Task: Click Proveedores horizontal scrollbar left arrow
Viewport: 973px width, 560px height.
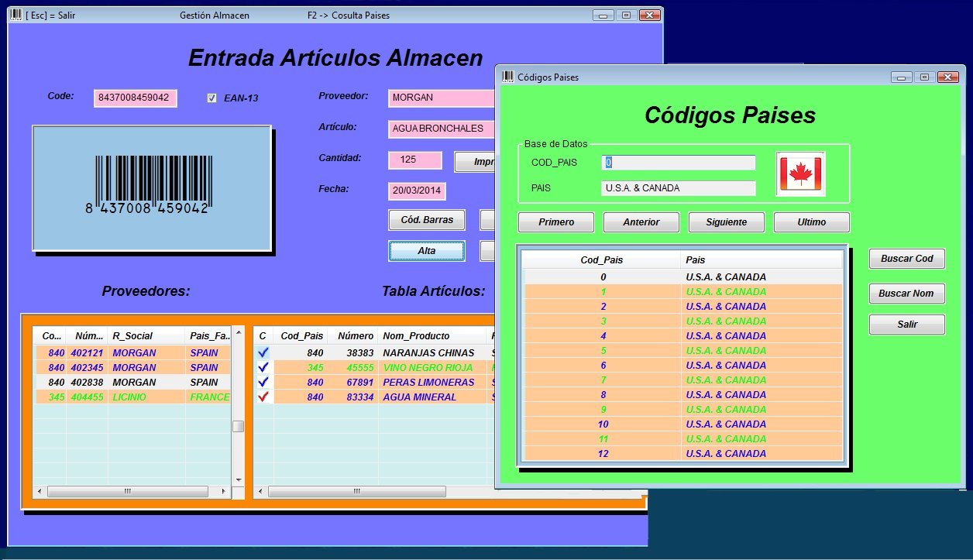Action: [x=40, y=492]
